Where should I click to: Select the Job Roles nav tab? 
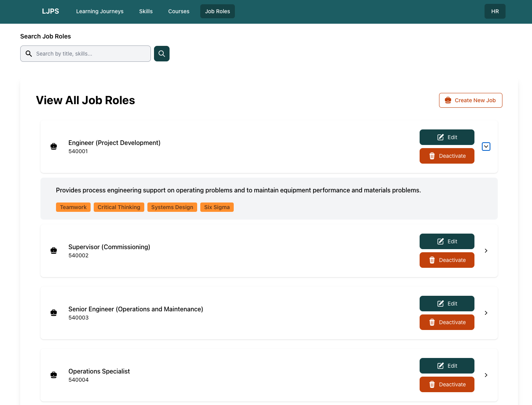pos(218,11)
